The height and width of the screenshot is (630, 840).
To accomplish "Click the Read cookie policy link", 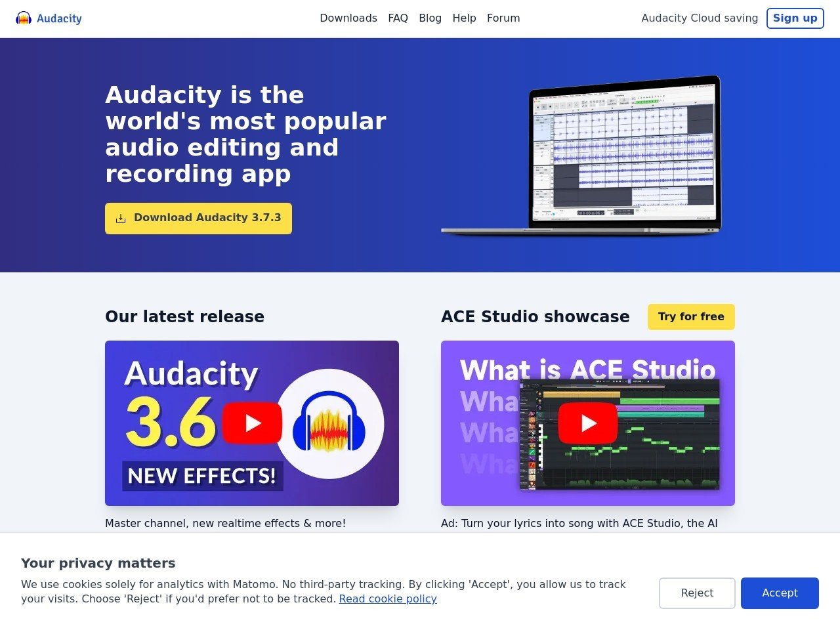I will point(388,598).
